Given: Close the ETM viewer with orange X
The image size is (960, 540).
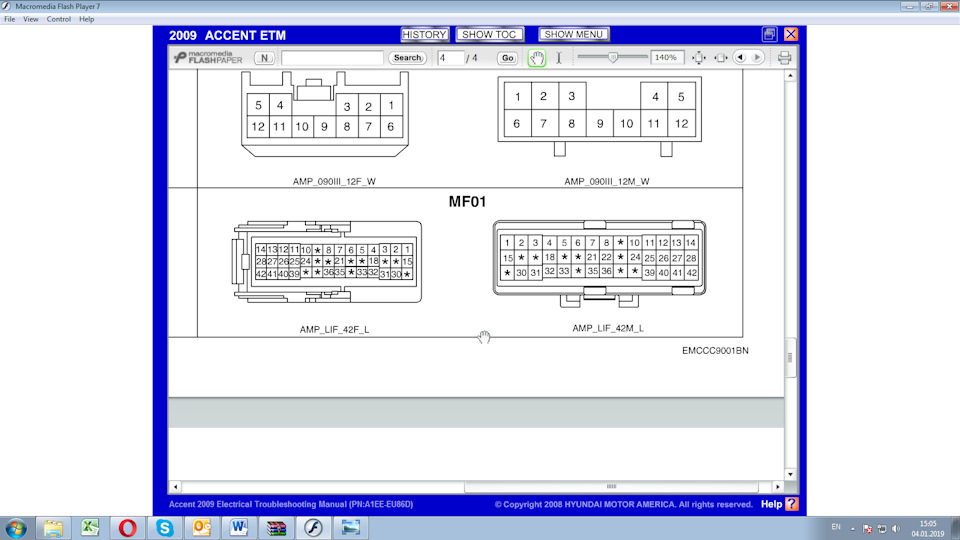Looking at the screenshot, I should [791, 34].
